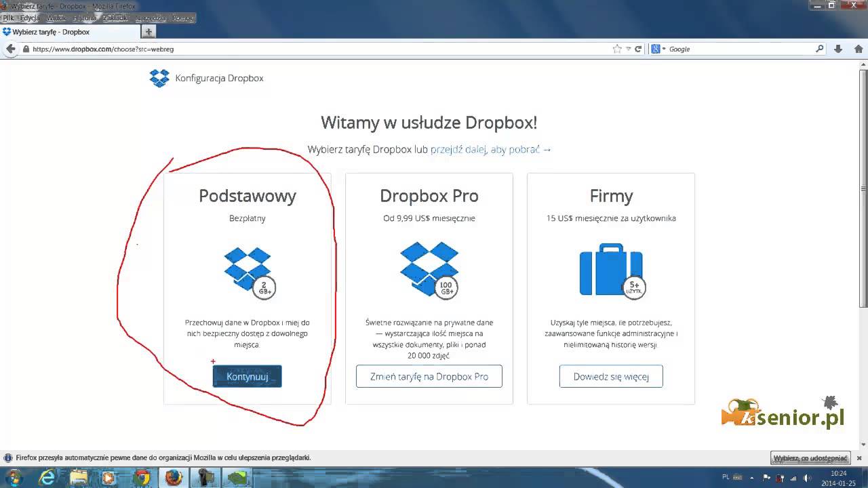Click the info icon in Firefox notification bar
Viewport: 868px width, 488px height.
(8, 457)
